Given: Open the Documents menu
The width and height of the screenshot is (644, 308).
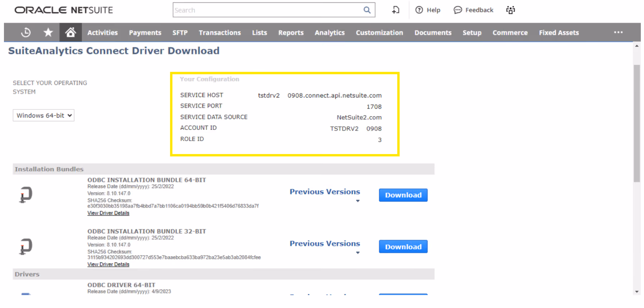Looking at the screenshot, I should coord(433,33).
